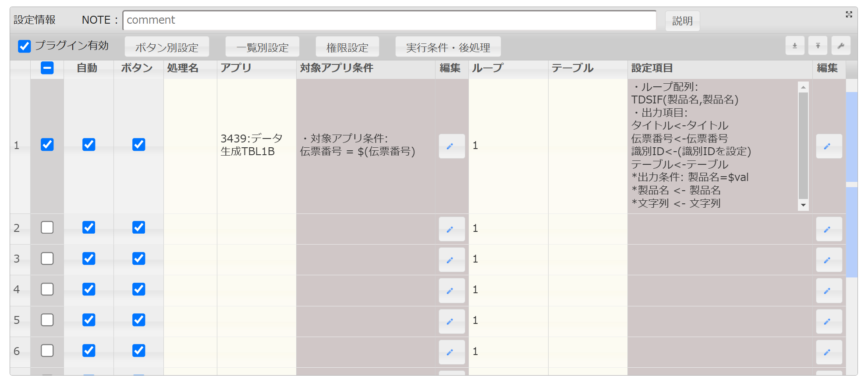Toggle the select-all header checkbox

coord(47,68)
